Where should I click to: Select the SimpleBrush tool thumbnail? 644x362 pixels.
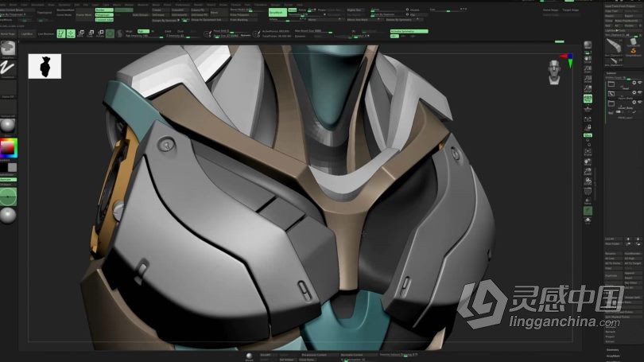click(634, 51)
